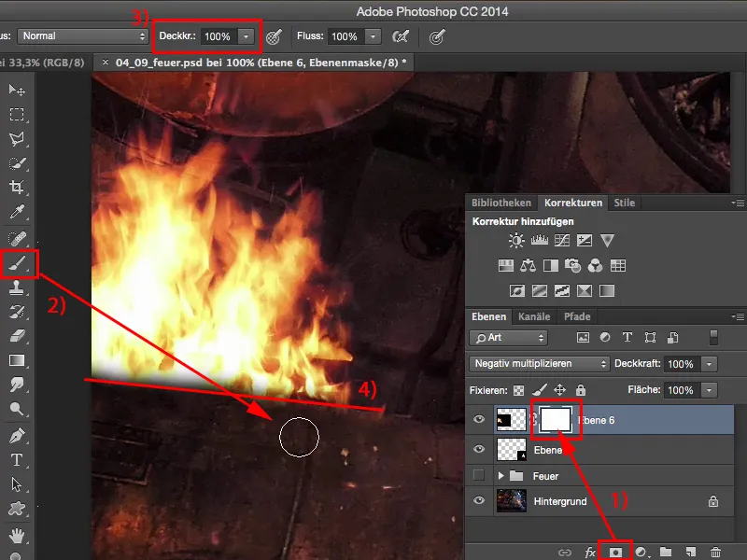Switch to Stile tab
This screenshot has width=747, height=560.
[x=624, y=203]
